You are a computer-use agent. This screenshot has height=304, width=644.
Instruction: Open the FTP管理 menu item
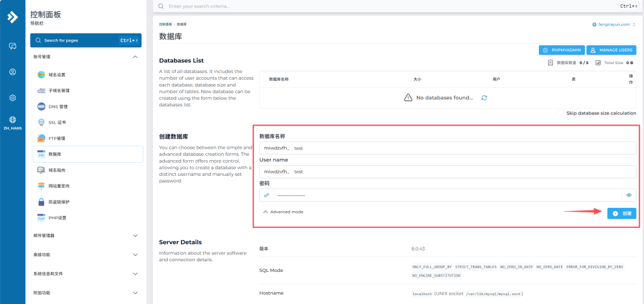57,138
